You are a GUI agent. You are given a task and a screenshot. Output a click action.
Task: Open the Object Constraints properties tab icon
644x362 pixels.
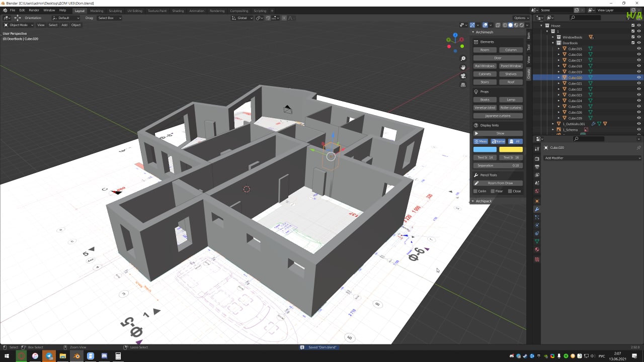click(537, 233)
